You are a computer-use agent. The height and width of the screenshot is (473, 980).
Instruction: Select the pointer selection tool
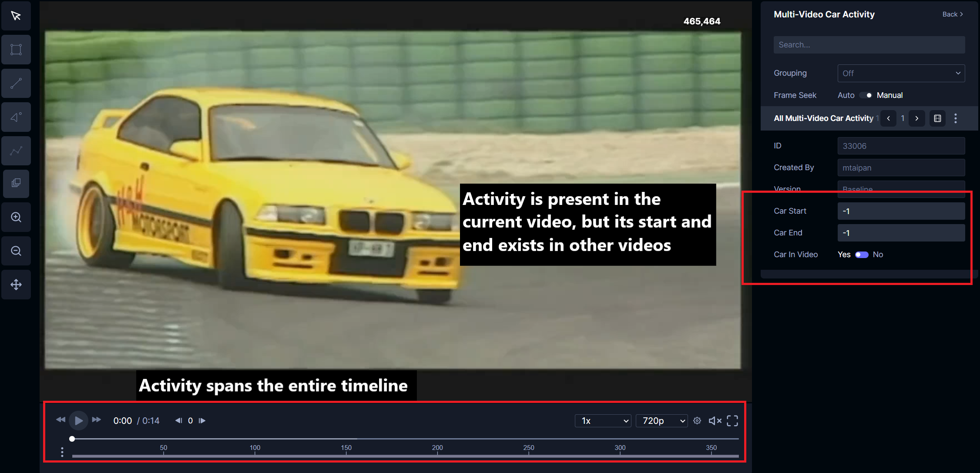[16, 16]
